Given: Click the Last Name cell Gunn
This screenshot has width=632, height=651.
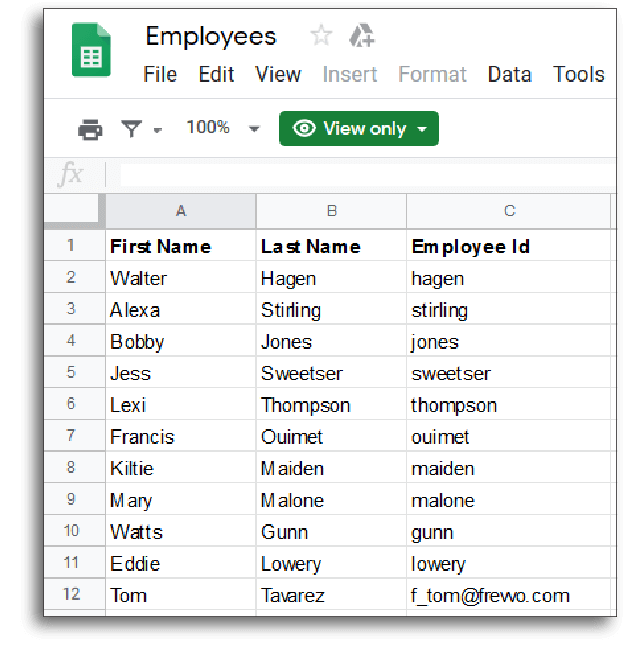Looking at the screenshot, I should pos(331,531).
